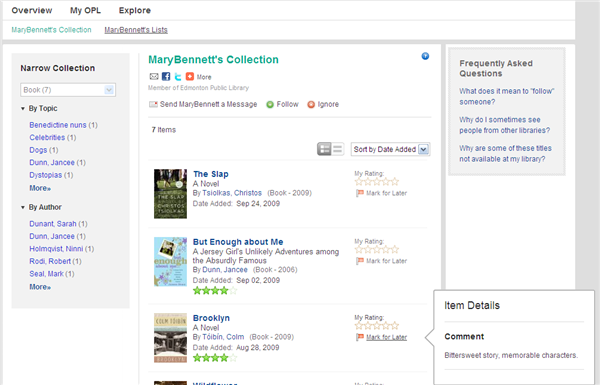Collapse the By Author section
600x385 pixels.
coord(23,207)
